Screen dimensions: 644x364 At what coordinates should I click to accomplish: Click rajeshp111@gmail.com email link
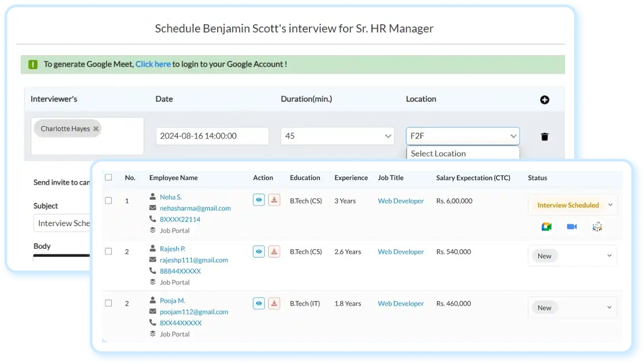coord(194,260)
